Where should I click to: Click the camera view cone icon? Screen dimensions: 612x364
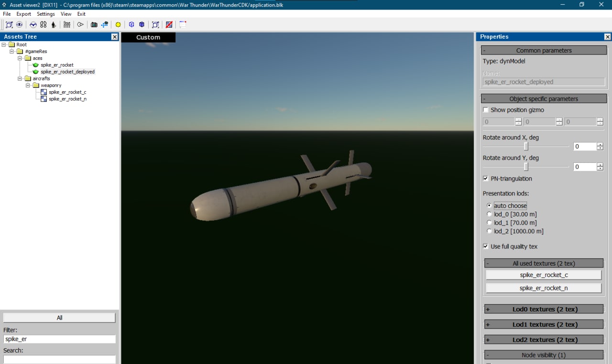click(80, 24)
